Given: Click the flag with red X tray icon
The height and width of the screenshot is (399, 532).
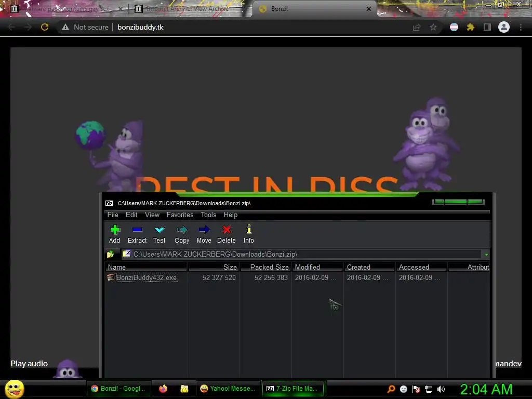Looking at the screenshot, I should 416,389.
